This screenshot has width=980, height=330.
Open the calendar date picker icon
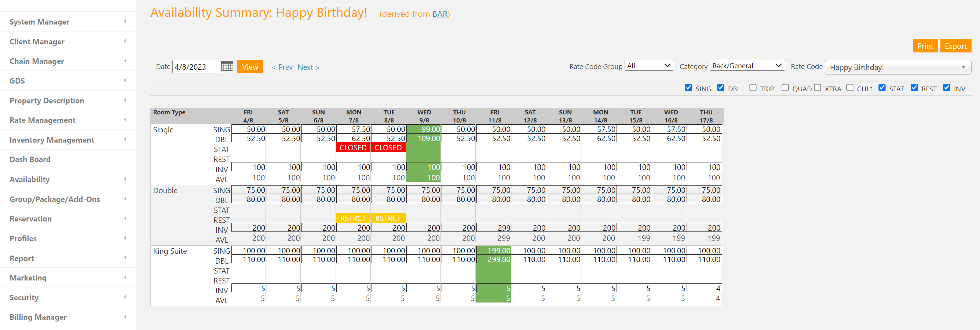227,66
